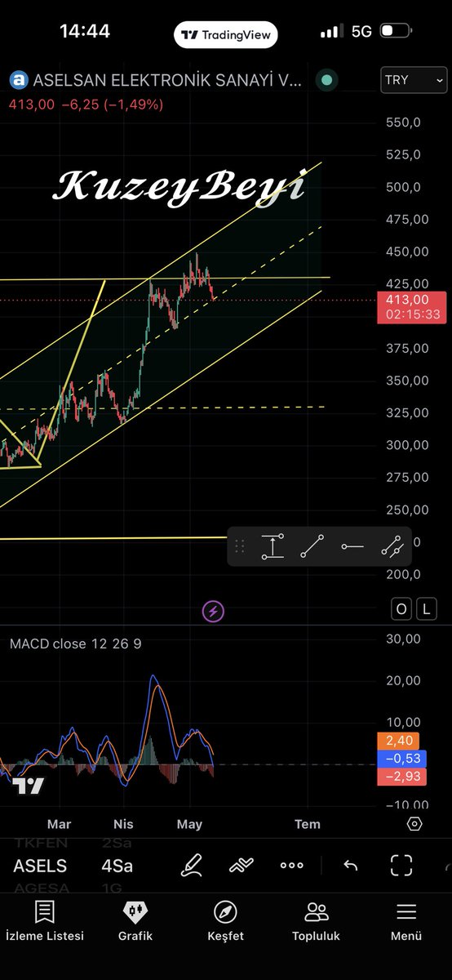Select the parallel channel drawing tool
452x980 pixels.
pyautogui.click(x=392, y=546)
